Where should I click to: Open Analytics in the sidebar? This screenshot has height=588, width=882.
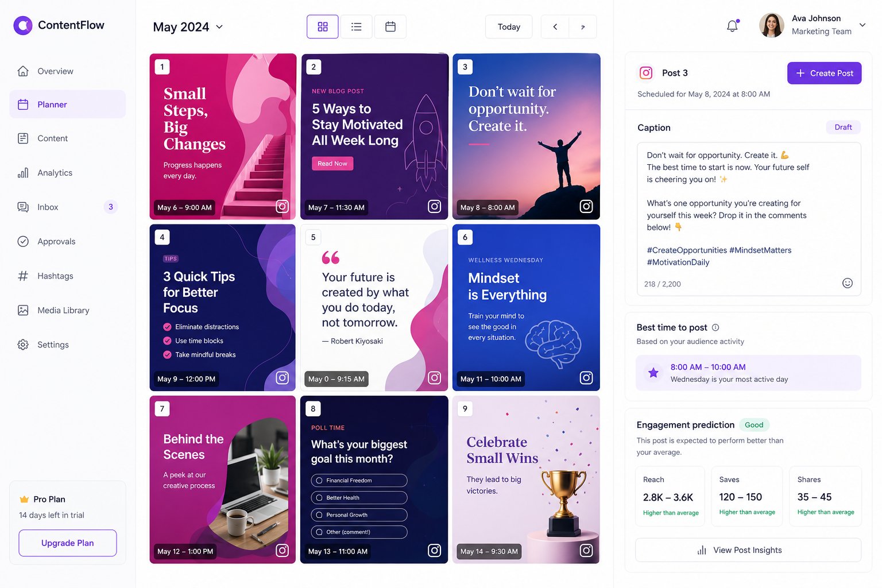tap(68, 173)
